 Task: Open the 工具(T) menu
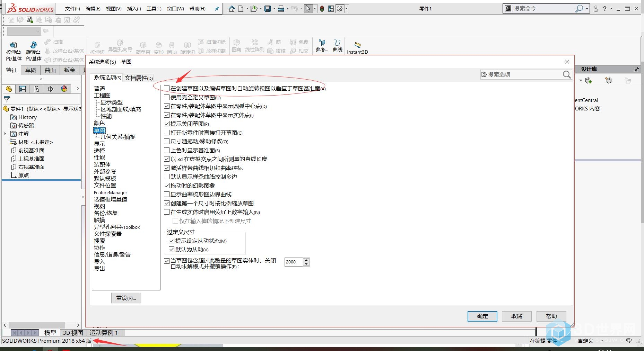(x=154, y=9)
